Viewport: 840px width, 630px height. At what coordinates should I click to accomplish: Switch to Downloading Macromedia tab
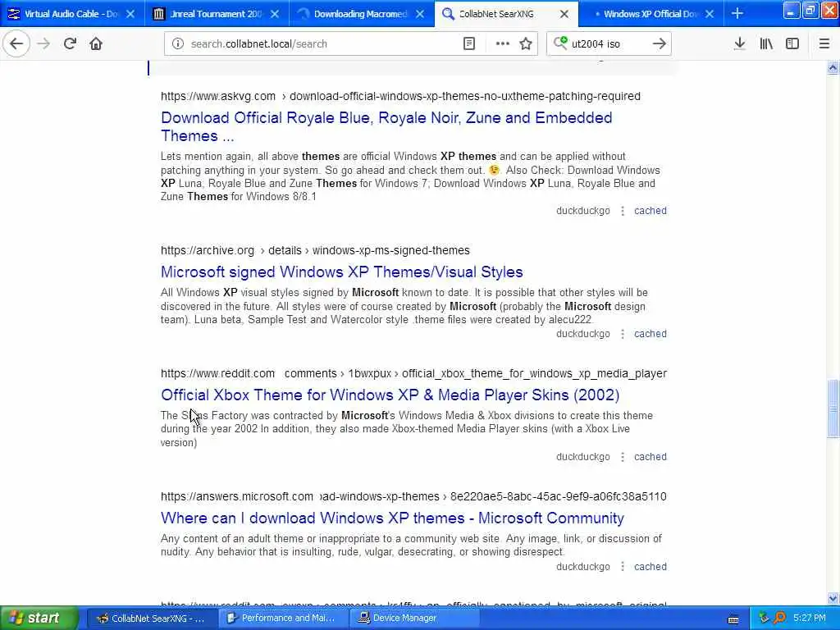point(362,14)
